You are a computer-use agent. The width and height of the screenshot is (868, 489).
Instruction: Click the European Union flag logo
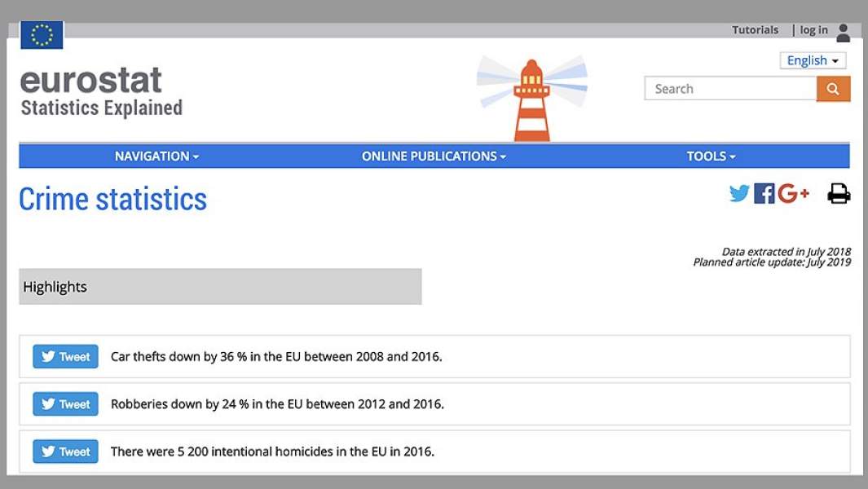(42, 35)
